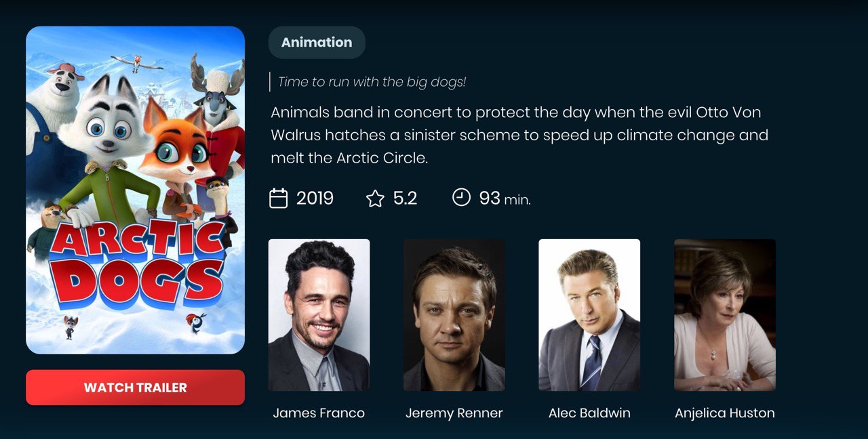868x439 pixels.
Task: Click the star rating icon
Action: [375, 198]
